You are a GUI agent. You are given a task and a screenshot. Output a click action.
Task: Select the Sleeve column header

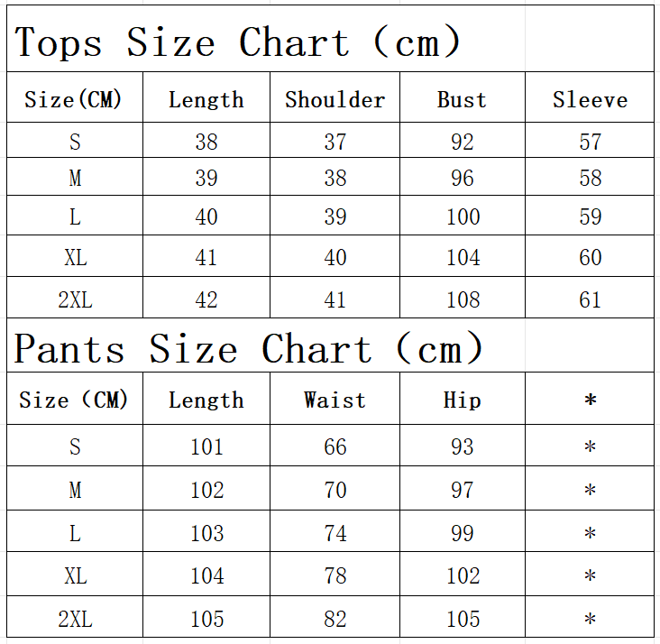point(590,100)
